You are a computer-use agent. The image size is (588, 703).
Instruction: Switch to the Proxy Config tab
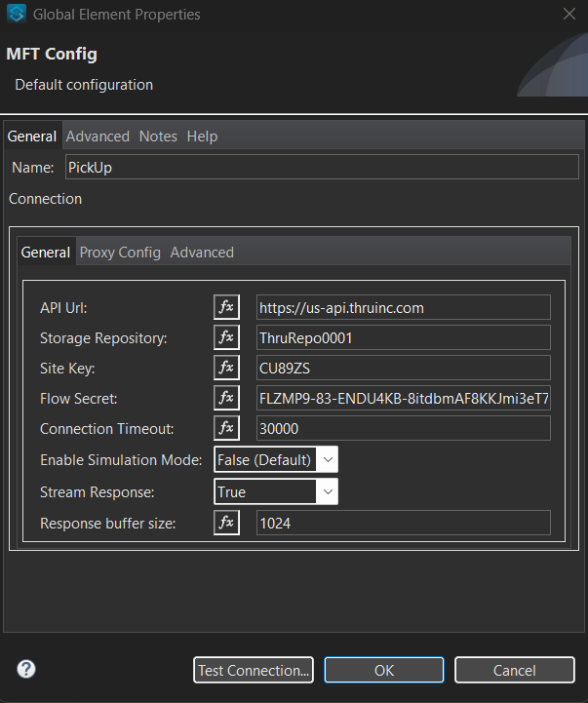click(120, 253)
